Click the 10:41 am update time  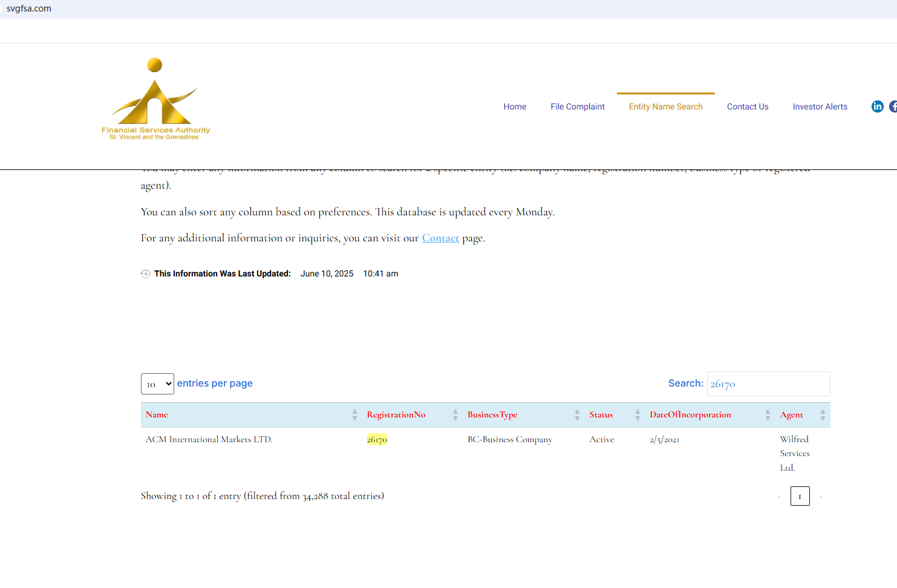click(380, 274)
